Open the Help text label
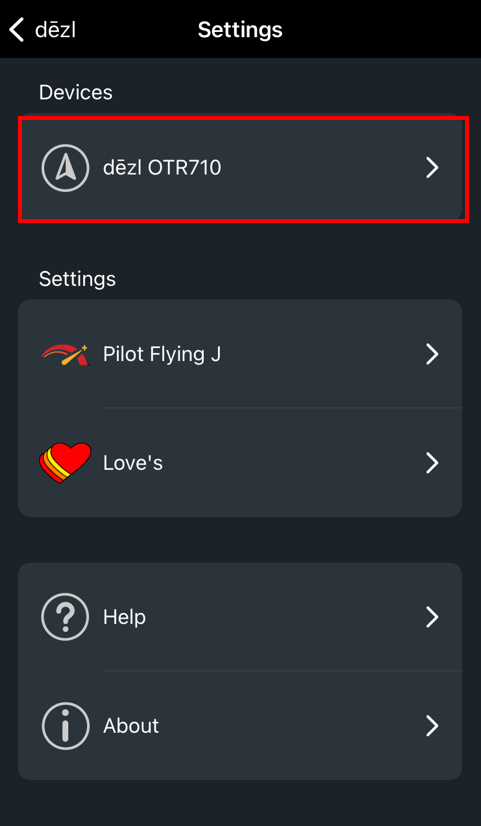Viewport: 481px width, 826px height. point(124,617)
